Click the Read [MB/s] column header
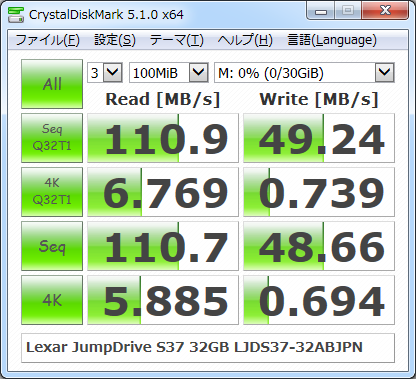Image resolution: width=416 pixels, height=379 pixels. [163, 99]
